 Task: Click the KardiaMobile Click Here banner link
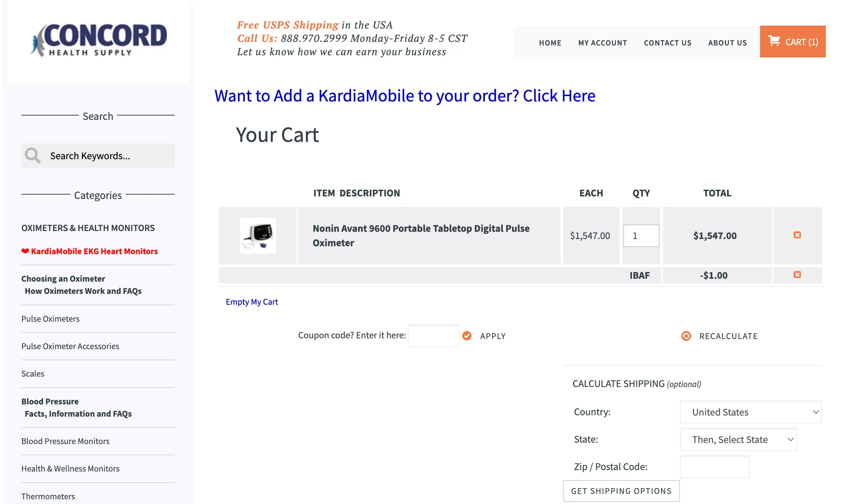[x=405, y=96]
